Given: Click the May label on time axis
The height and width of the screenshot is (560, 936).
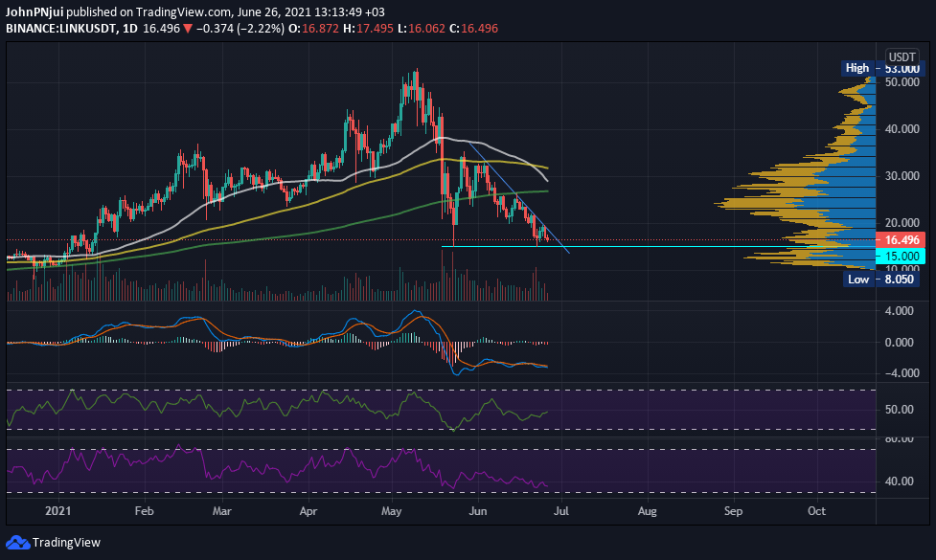Looking at the screenshot, I should pyautogui.click(x=395, y=511).
